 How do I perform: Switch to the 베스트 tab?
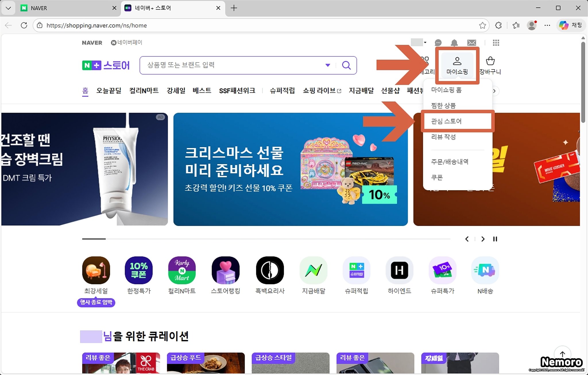click(x=202, y=91)
